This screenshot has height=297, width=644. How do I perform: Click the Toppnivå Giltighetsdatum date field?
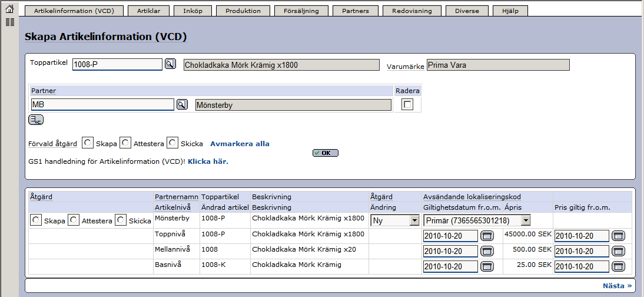tap(450, 236)
